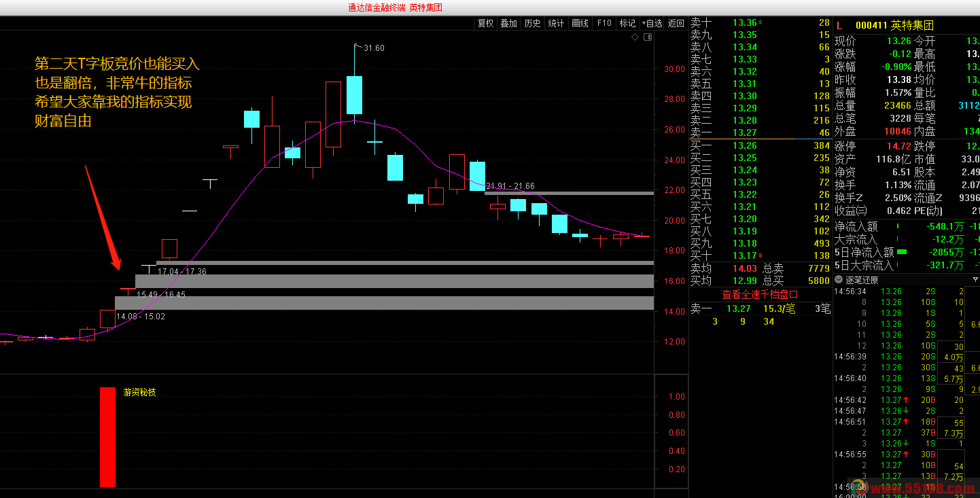This screenshot has width=980, height=498.
Task: Add stock via the +自选 button
Action: (652, 23)
